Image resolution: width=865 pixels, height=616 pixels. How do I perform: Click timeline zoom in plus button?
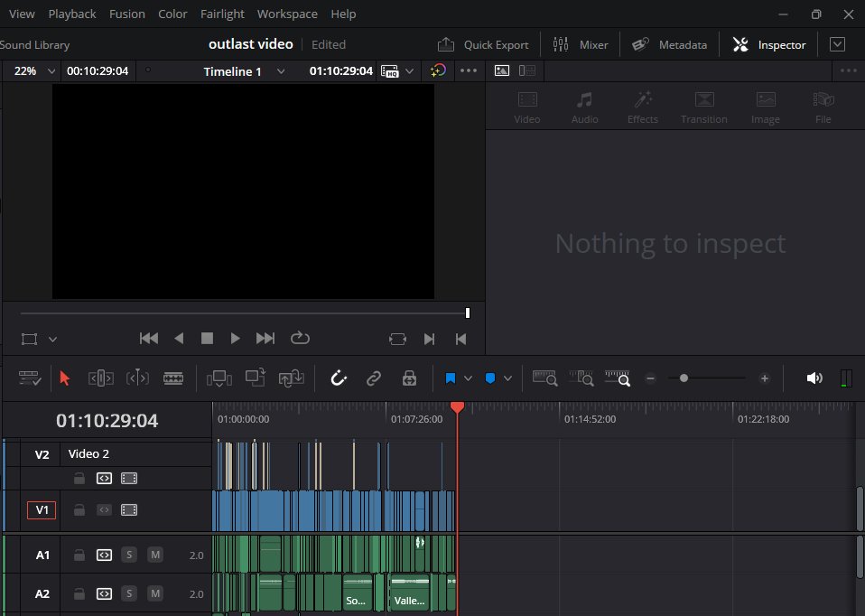(764, 378)
